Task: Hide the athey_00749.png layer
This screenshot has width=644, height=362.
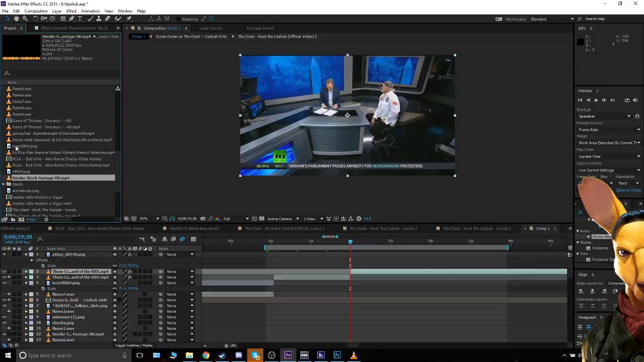Action: click(x=5, y=254)
